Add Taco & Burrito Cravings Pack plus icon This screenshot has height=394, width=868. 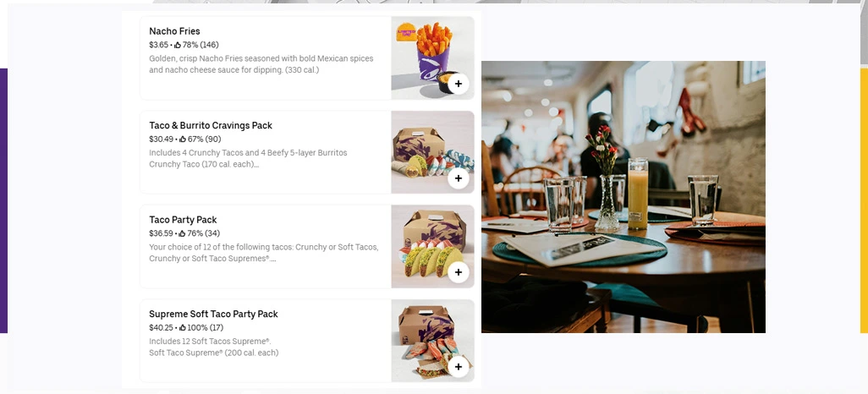click(458, 178)
